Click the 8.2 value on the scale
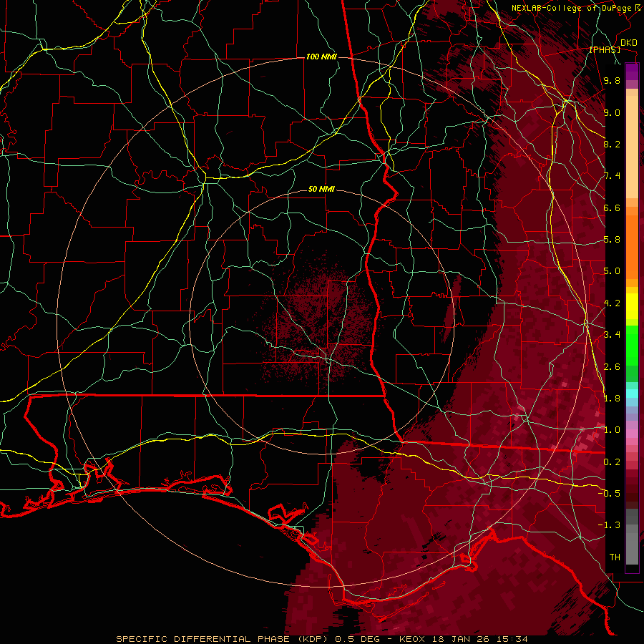The height and width of the screenshot is (644, 644). point(612,144)
